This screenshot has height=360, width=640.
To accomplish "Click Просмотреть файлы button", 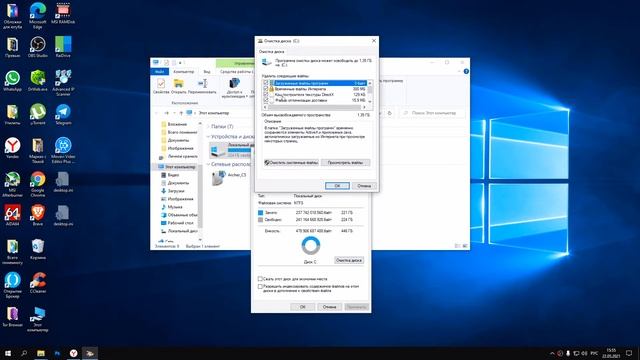I will click(x=345, y=162).
